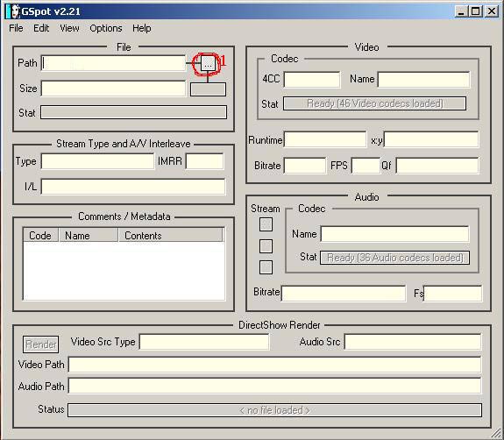Open the Options menu

pyautogui.click(x=106, y=28)
